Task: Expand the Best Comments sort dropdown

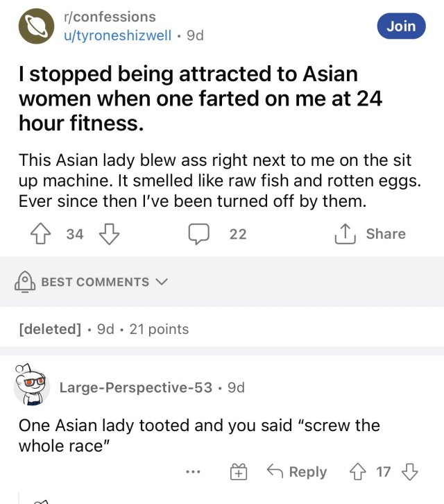Action: point(162,281)
